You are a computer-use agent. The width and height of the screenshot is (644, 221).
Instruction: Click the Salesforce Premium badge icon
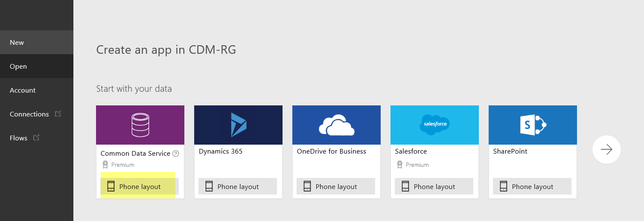point(399,164)
